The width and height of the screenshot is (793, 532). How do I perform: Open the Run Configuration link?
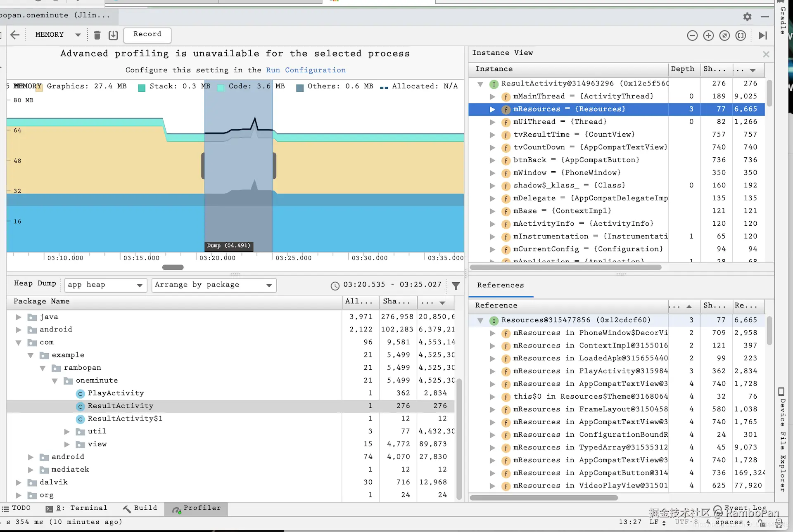coord(306,70)
